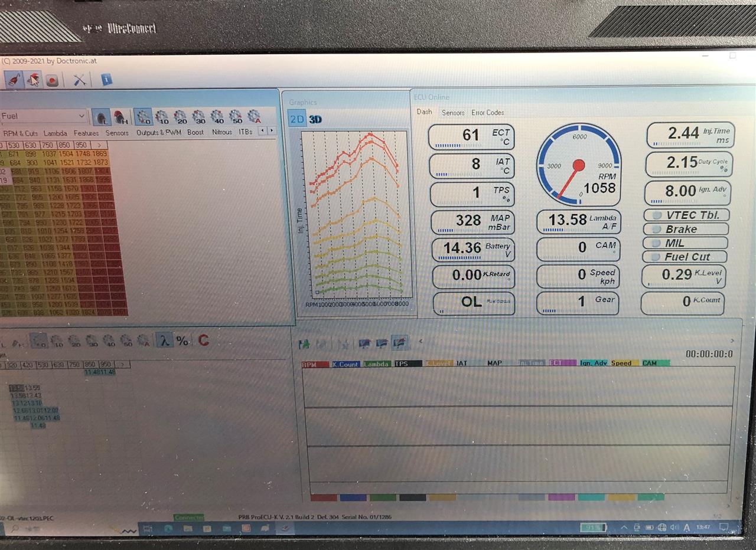Click the '<' arrow in log toolbar
The height and width of the screenshot is (550, 756).
[421, 341]
